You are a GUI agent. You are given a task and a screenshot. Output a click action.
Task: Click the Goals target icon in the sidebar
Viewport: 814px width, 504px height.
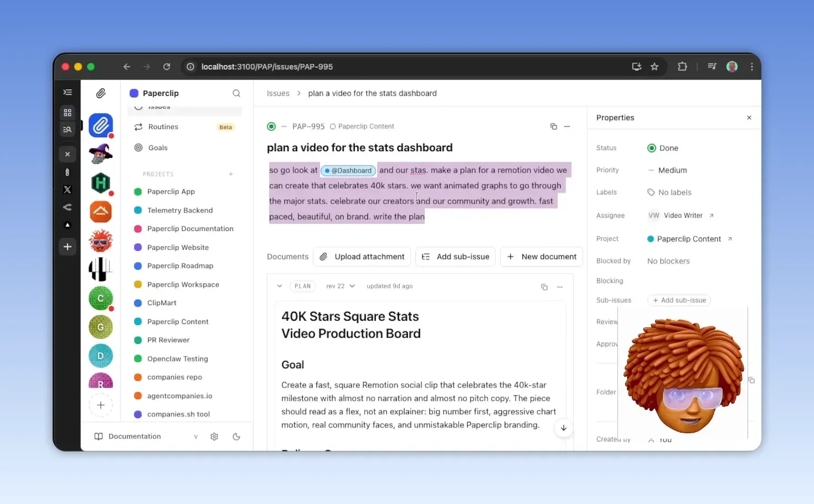click(138, 147)
